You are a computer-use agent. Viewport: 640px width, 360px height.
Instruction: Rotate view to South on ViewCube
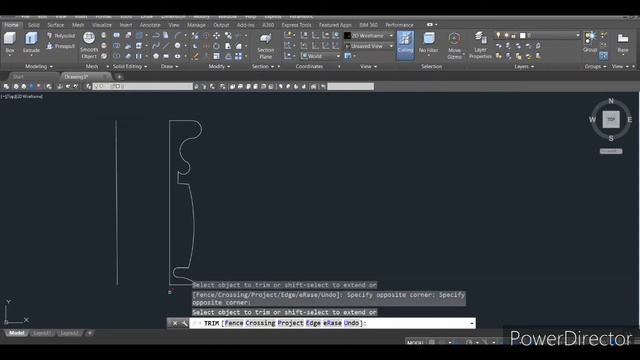pos(611,138)
